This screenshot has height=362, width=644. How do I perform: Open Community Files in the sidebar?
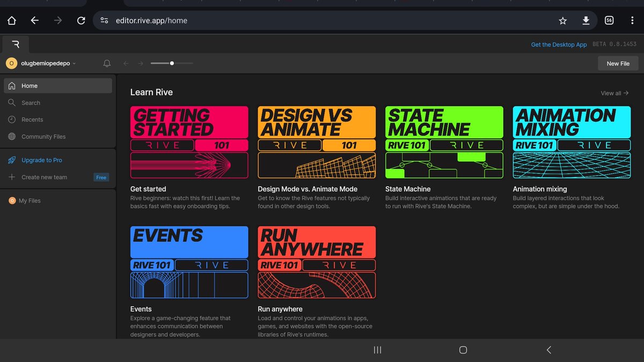click(58, 137)
